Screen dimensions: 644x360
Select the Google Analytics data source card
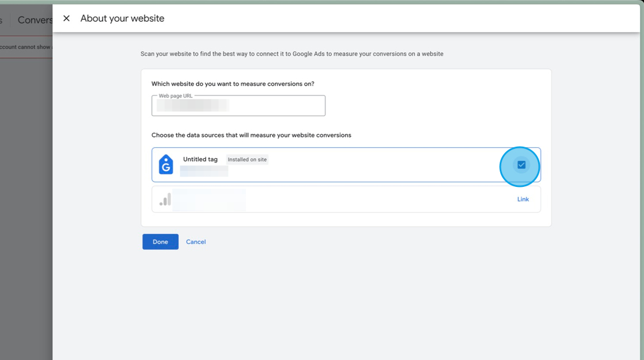(x=345, y=199)
